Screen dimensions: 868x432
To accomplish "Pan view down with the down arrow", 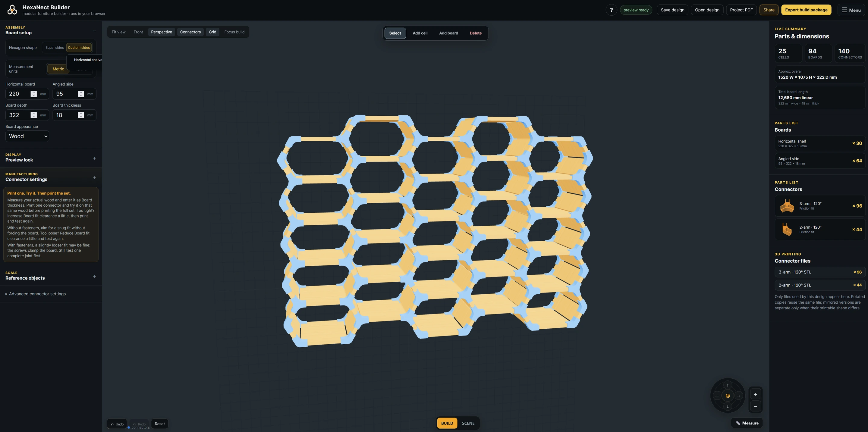I will 728,406.
